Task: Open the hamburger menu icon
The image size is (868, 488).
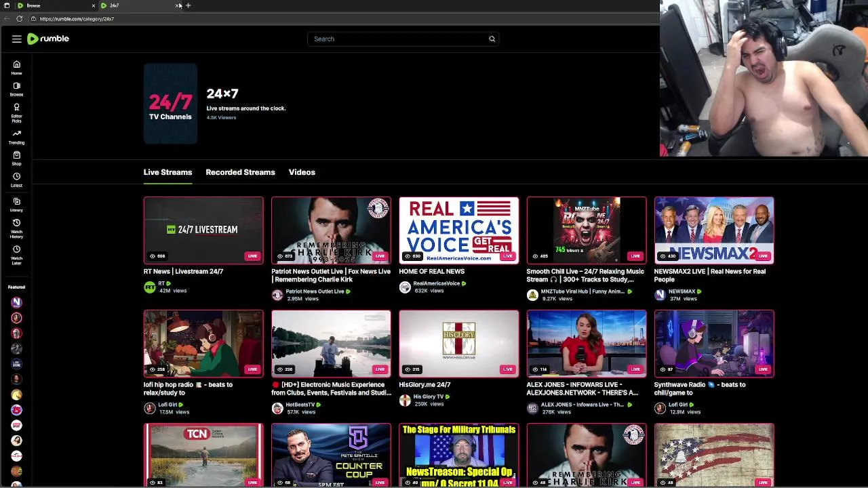Action: [x=16, y=39]
